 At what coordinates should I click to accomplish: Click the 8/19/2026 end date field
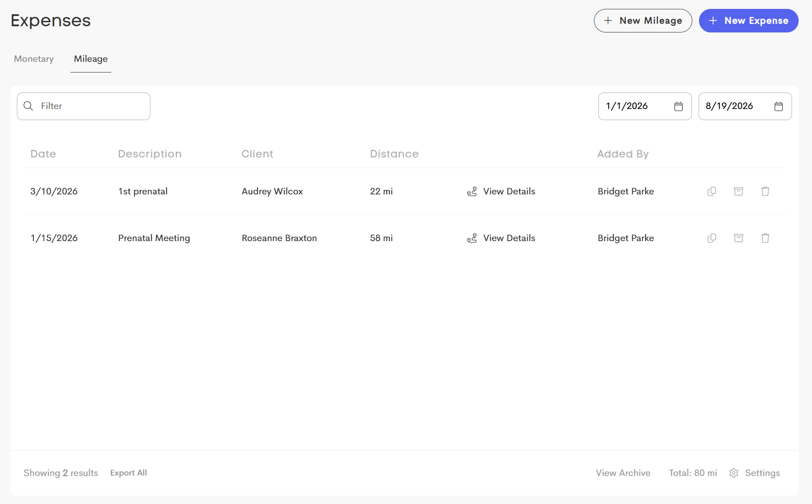745,106
